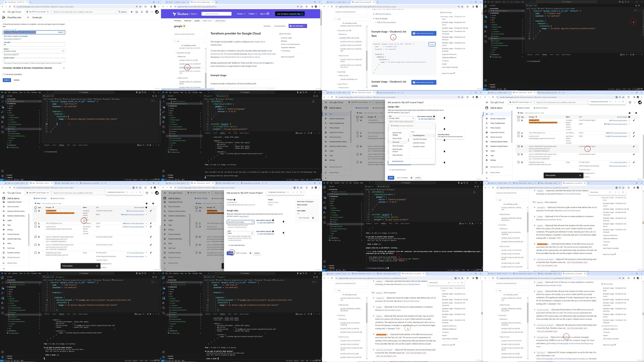644x362 pixels.
Task: Open Manage gear in VS Code showing cloudrun-job
Action: point(485,85)
